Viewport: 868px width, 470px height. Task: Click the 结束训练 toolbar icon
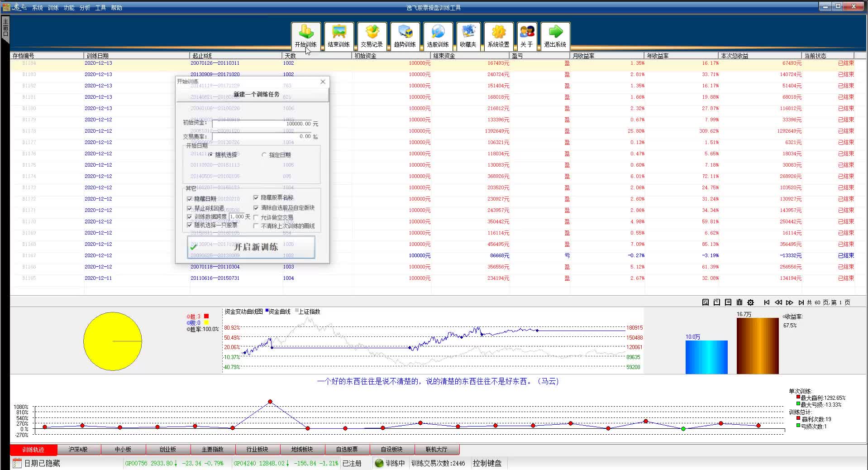pos(339,36)
